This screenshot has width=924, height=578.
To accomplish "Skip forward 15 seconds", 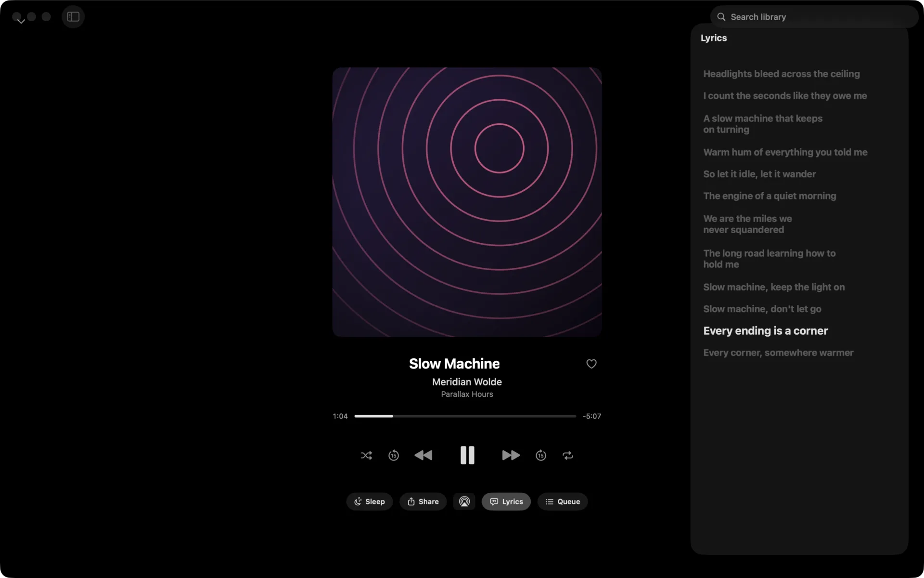I will [541, 455].
